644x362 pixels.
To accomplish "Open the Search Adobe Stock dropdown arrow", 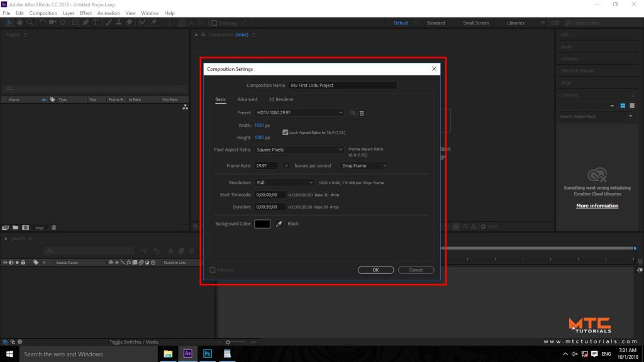I will pos(630,116).
